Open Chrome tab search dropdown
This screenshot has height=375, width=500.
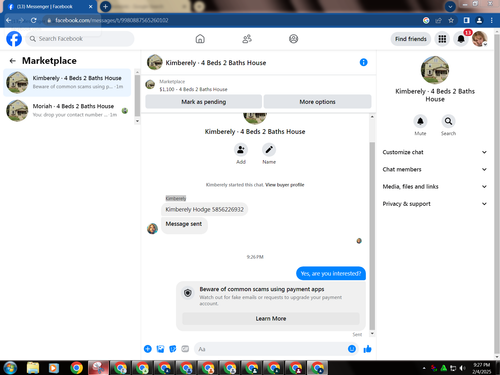pos(450,6)
